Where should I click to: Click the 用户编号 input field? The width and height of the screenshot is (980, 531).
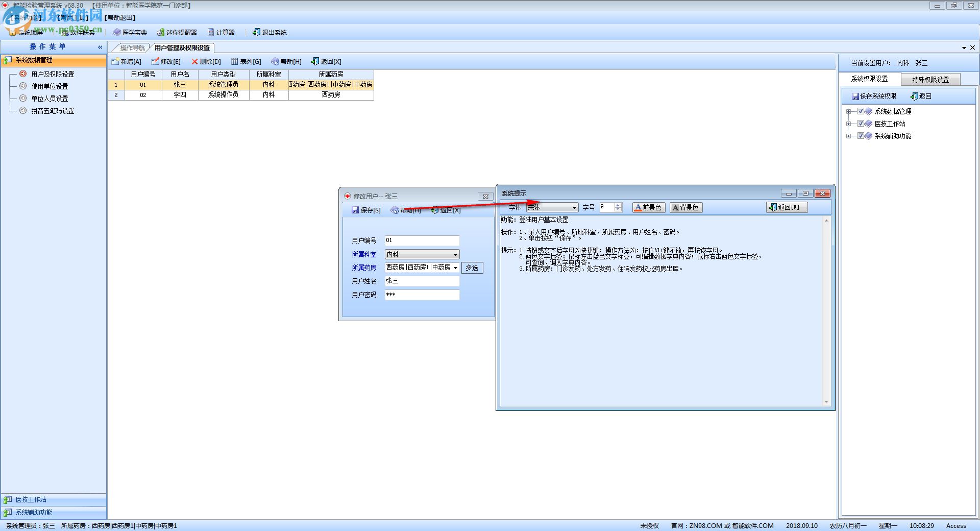coord(422,240)
